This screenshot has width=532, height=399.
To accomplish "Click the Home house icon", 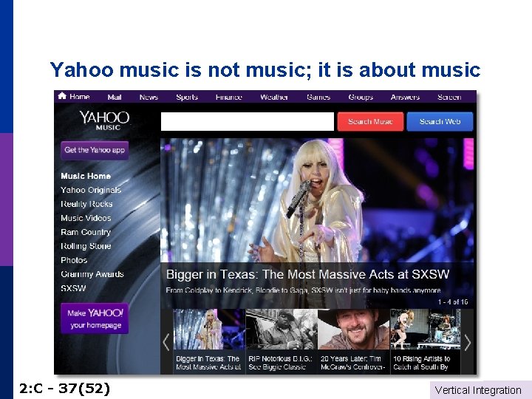I will pos(62,96).
